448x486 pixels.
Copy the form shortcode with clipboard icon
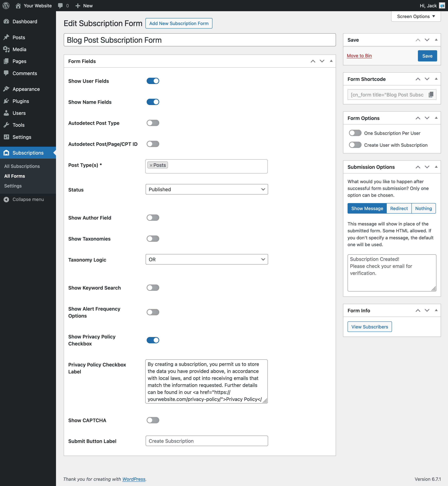pyautogui.click(x=431, y=95)
